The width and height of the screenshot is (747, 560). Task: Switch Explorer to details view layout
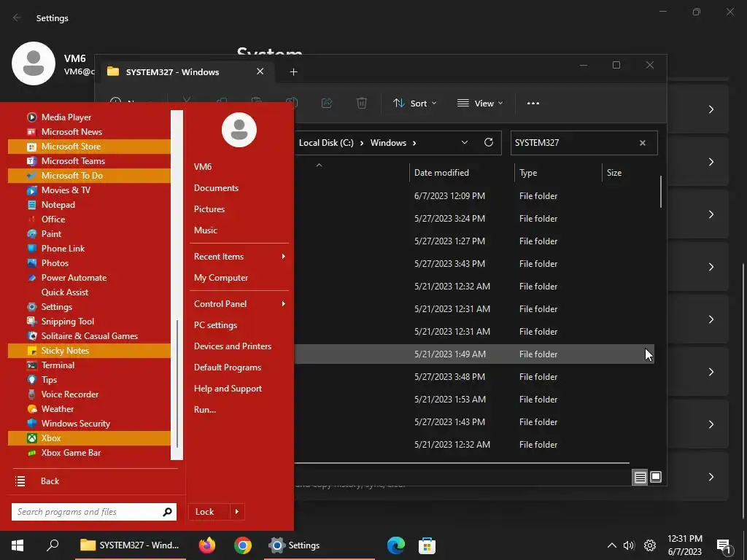(x=640, y=477)
